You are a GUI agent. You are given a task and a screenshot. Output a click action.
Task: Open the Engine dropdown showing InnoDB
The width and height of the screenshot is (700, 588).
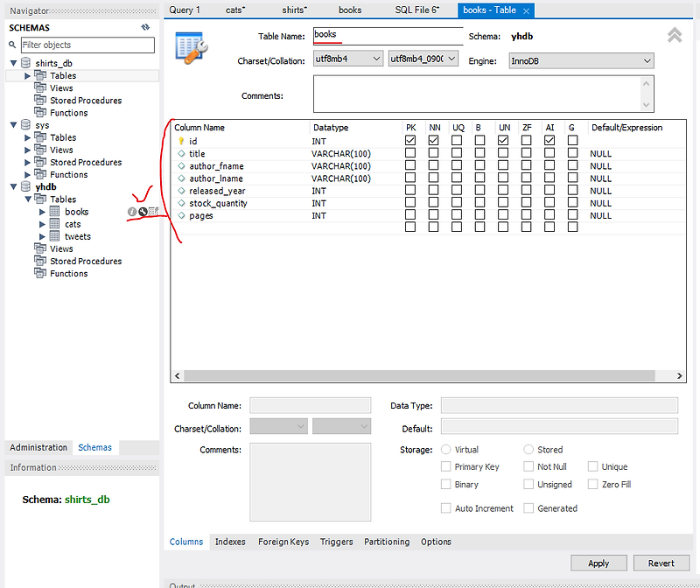579,60
